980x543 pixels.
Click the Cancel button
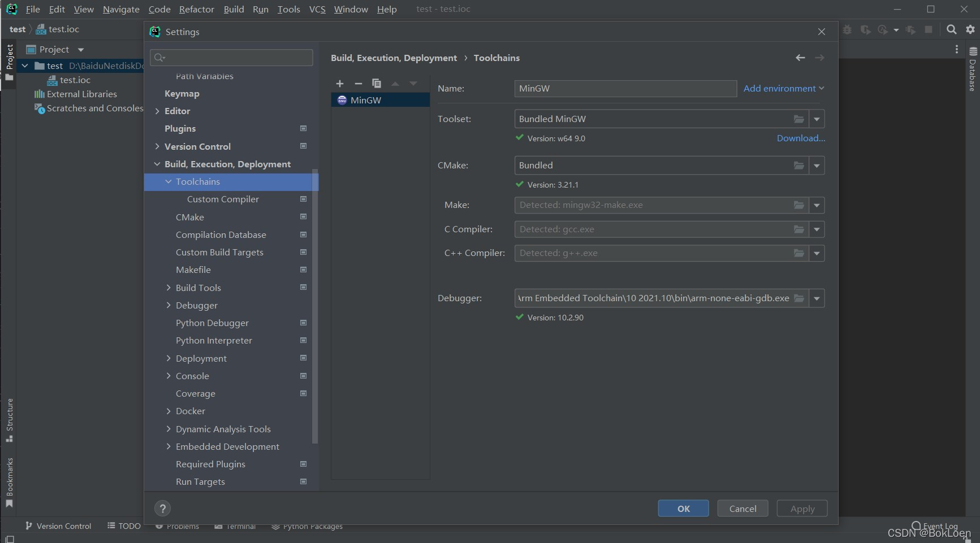click(x=742, y=509)
